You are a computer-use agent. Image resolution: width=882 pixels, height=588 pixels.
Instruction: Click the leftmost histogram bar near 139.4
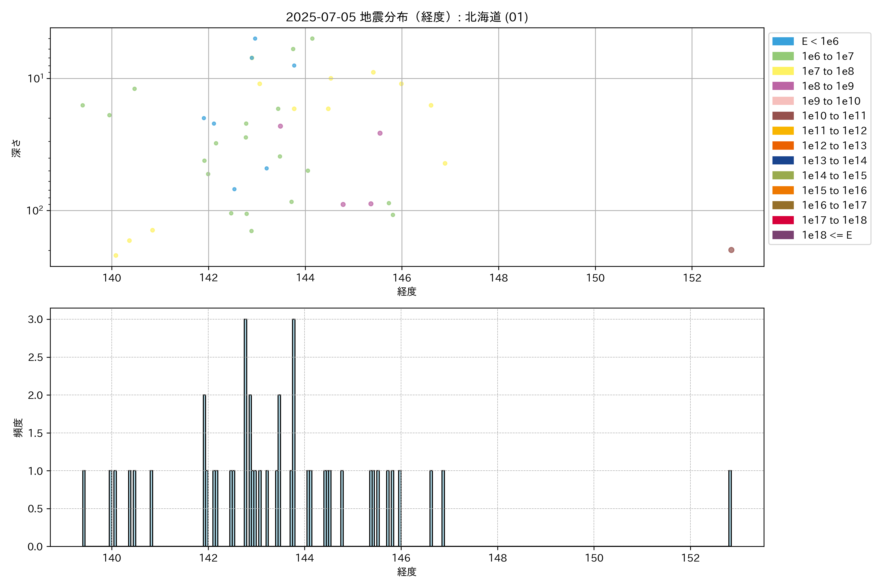tap(84, 508)
